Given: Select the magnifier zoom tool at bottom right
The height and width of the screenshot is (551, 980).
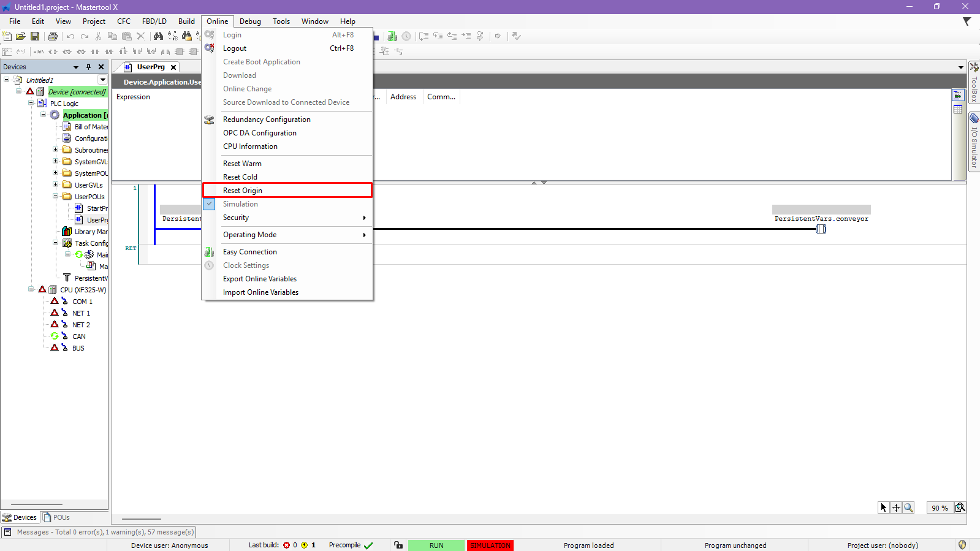Looking at the screenshot, I should coord(908,507).
